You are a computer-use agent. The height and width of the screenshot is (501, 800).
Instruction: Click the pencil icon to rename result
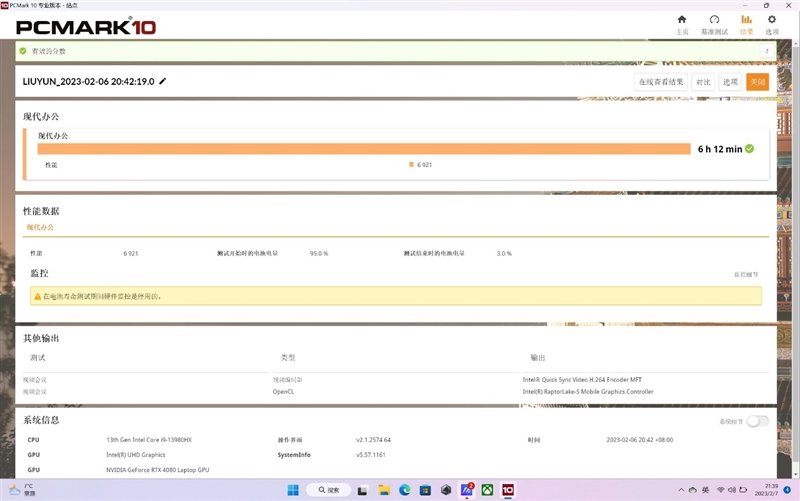pyautogui.click(x=163, y=81)
